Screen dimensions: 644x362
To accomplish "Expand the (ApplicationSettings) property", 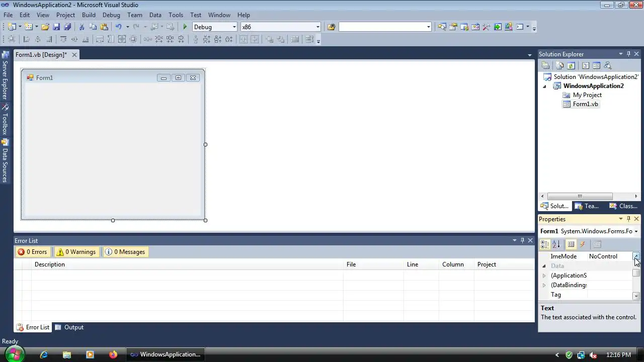I will click(x=544, y=276).
